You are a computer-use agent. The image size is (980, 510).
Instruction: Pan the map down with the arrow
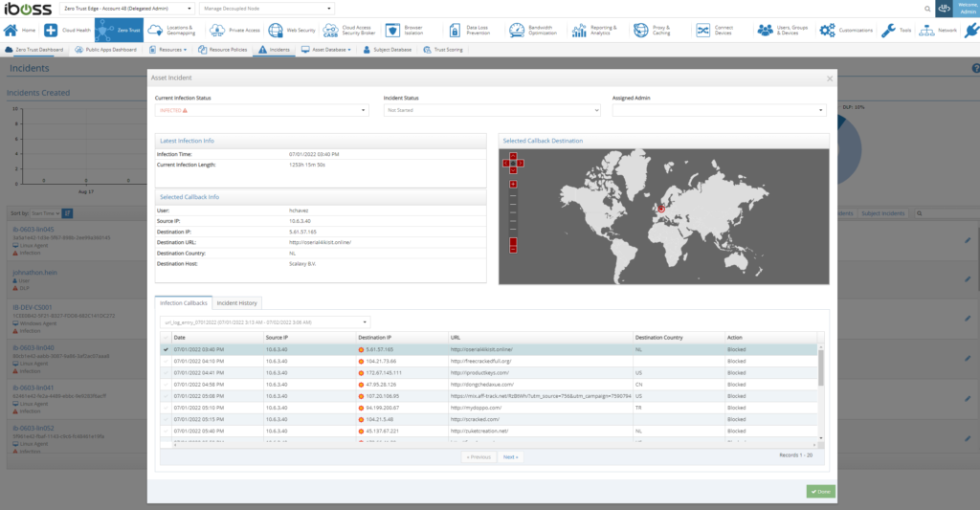point(513,170)
